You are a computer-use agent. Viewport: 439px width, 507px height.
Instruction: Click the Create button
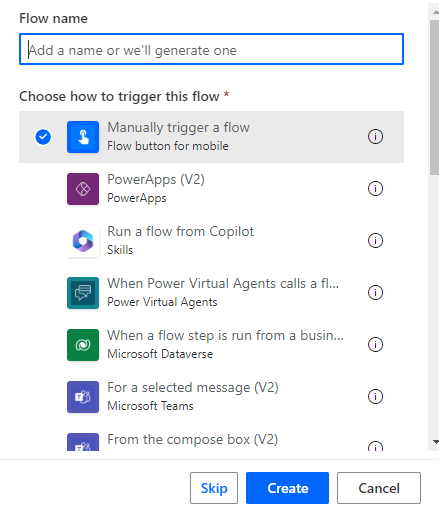pyautogui.click(x=287, y=488)
